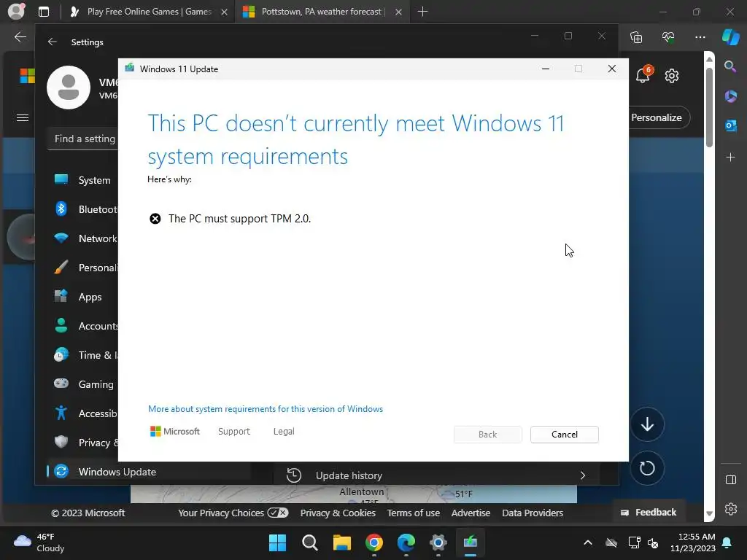Click the Microsoft logo in update dialog
Image resolution: width=747 pixels, height=560 pixels.
click(x=175, y=432)
